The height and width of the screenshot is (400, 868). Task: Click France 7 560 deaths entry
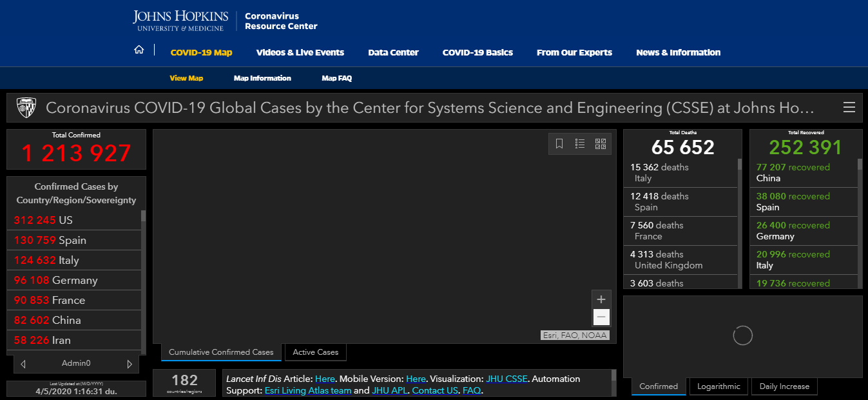[x=680, y=231]
